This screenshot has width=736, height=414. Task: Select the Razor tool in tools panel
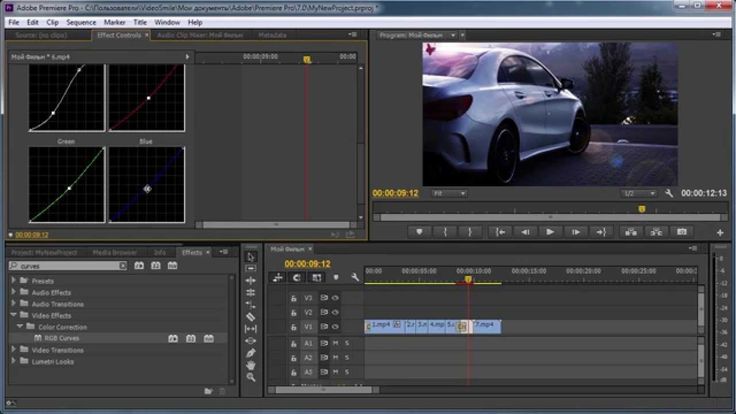click(251, 317)
